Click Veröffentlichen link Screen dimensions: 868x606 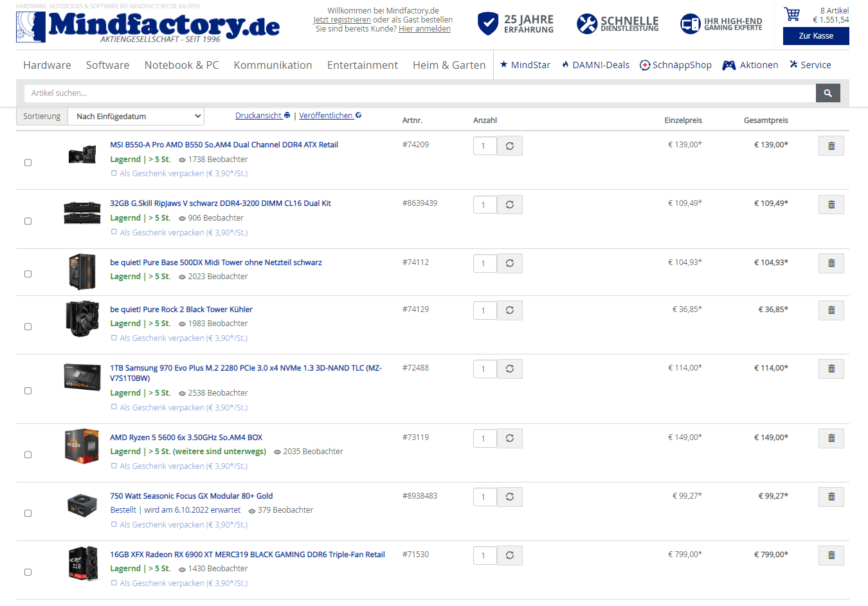[330, 116]
